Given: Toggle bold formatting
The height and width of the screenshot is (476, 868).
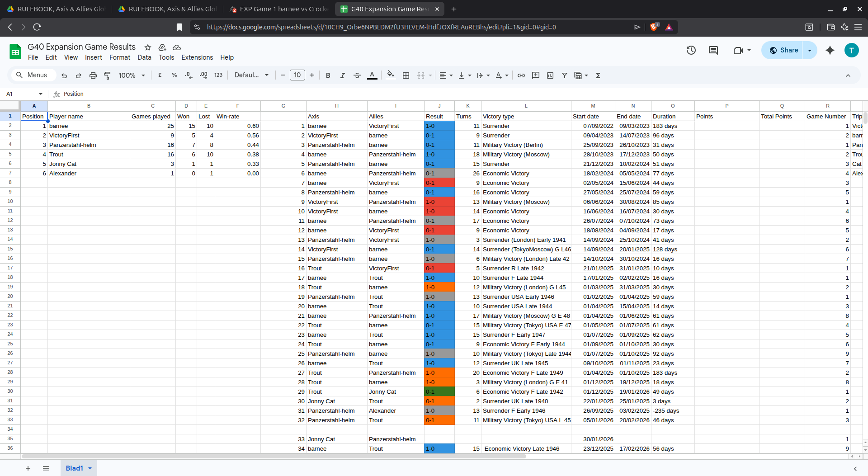Looking at the screenshot, I should [x=328, y=75].
